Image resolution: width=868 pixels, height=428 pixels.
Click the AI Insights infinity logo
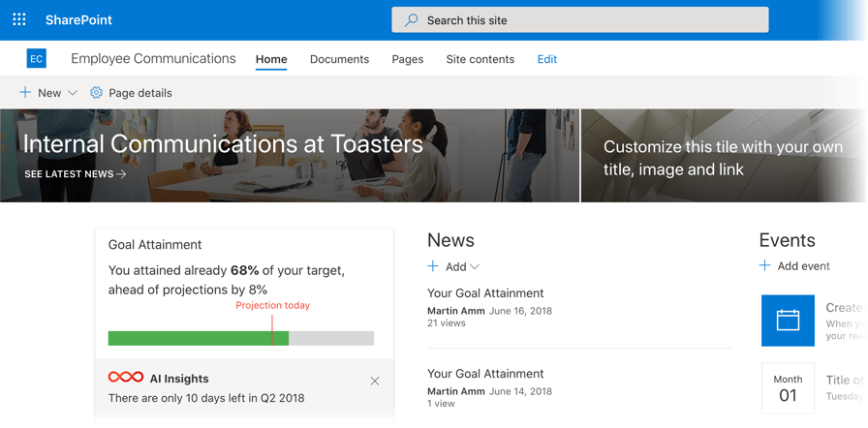(x=126, y=377)
